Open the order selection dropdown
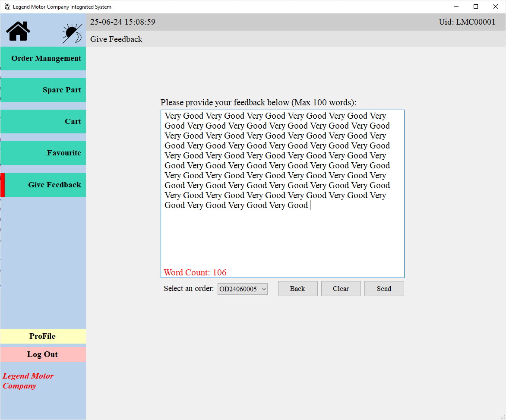506x420 pixels. coord(242,289)
